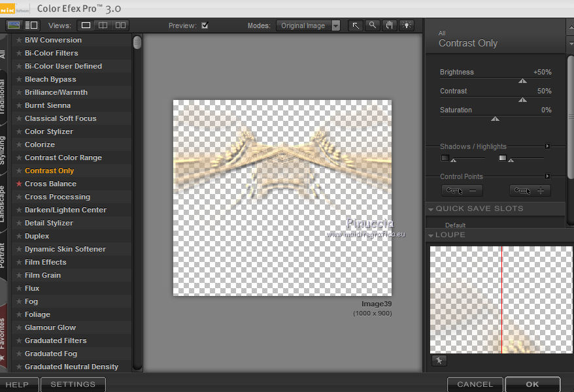This screenshot has width=574, height=392.
Task: Choose the Burnt Sienna filter
Action: pos(71,105)
